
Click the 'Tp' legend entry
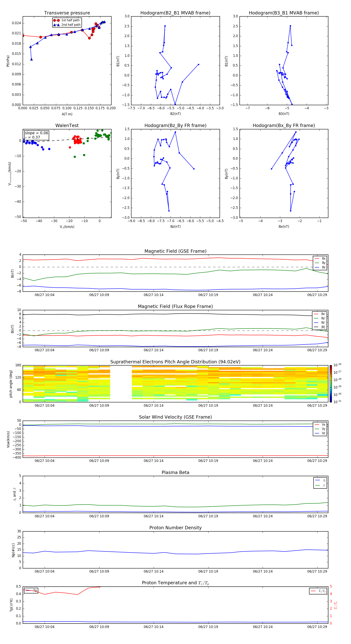tap(31, 591)
